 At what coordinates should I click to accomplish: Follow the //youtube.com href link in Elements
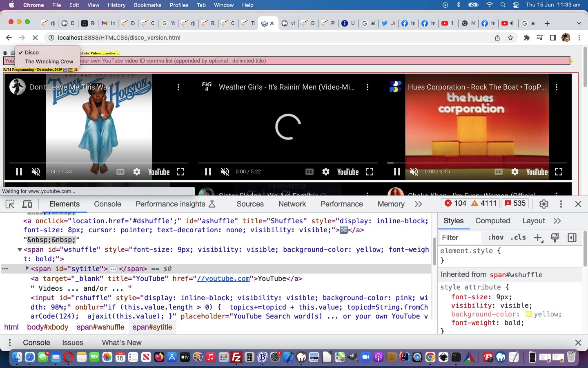pyautogui.click(x=223, y=278)
